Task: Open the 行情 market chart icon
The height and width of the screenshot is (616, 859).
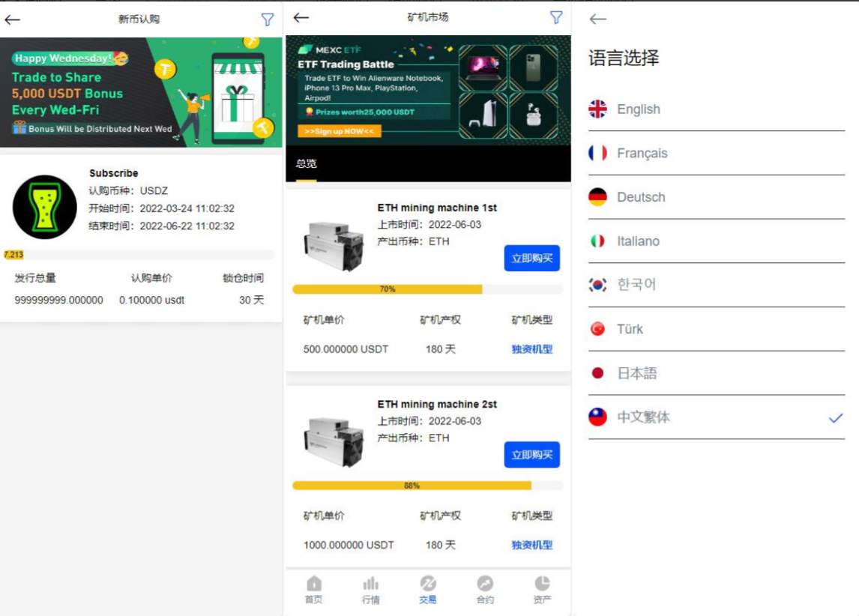Action: tap(371, 590)
